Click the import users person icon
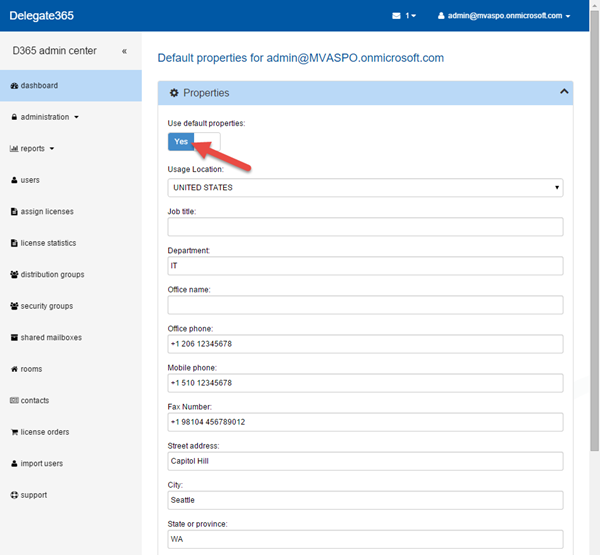The width and height of the screenshot is (600, 555). 14,464
